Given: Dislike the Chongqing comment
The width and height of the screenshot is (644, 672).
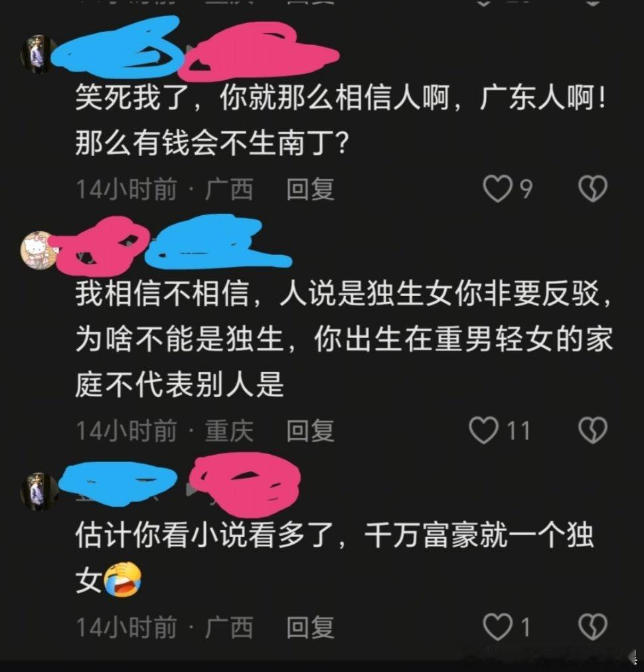Looking at the screenshot, I should click(x=593, y=430).
